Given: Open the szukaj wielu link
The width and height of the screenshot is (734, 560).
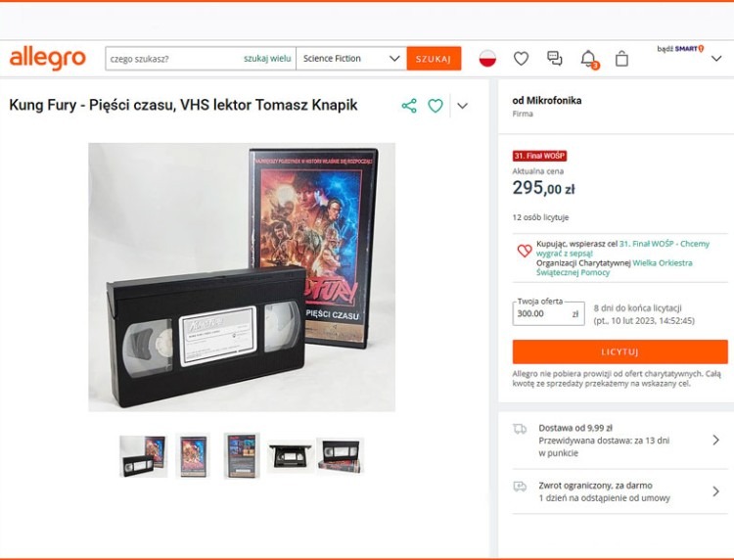Looking at the screenshot, I should [267, 59].
